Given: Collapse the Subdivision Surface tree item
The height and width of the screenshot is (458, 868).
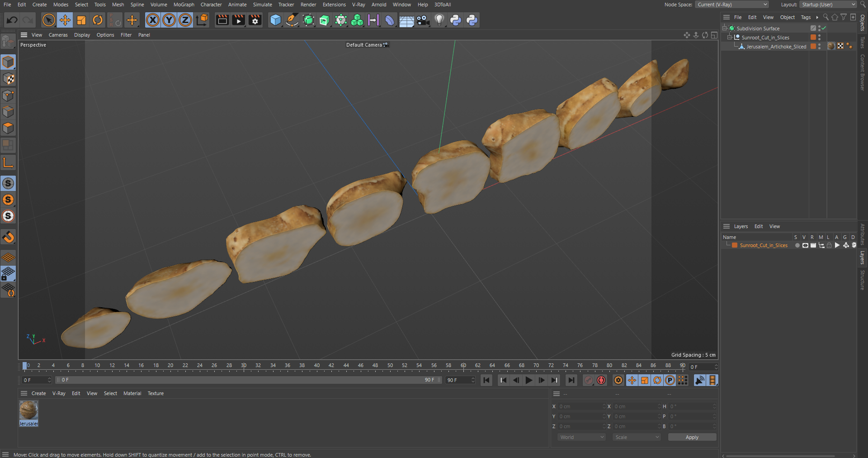Looking at the screenshot, I should point(725,28).
